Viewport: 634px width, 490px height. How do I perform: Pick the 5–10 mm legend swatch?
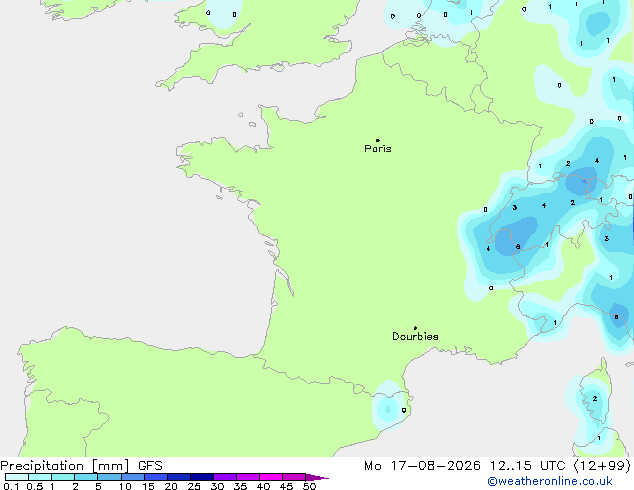(109, 477)
